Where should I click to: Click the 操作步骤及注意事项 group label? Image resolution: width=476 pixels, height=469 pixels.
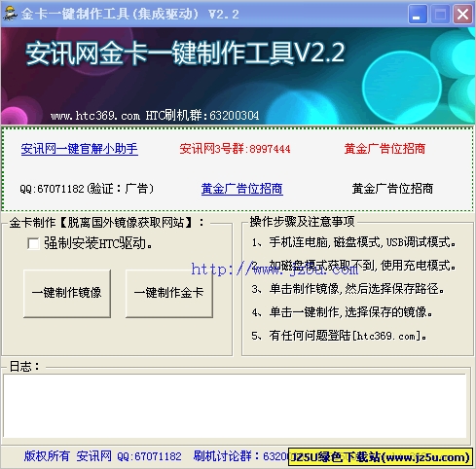(x=302, y=222)
